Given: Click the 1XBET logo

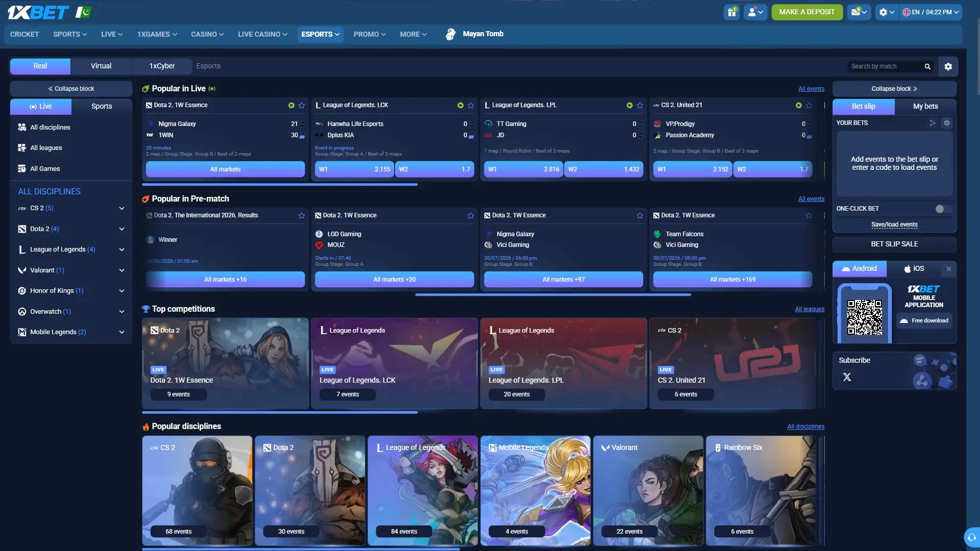Looking at the screenshot, I should [38, 12].
